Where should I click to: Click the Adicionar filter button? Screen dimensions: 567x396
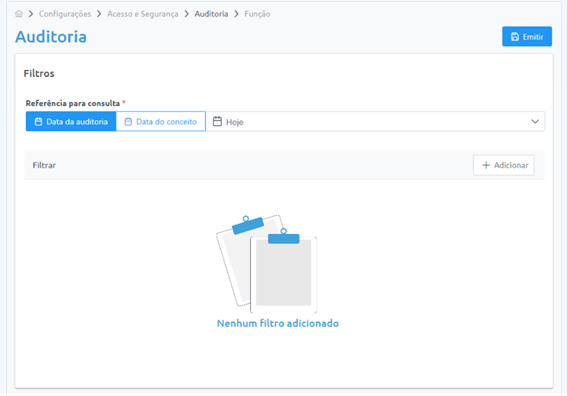pos(504,165)
